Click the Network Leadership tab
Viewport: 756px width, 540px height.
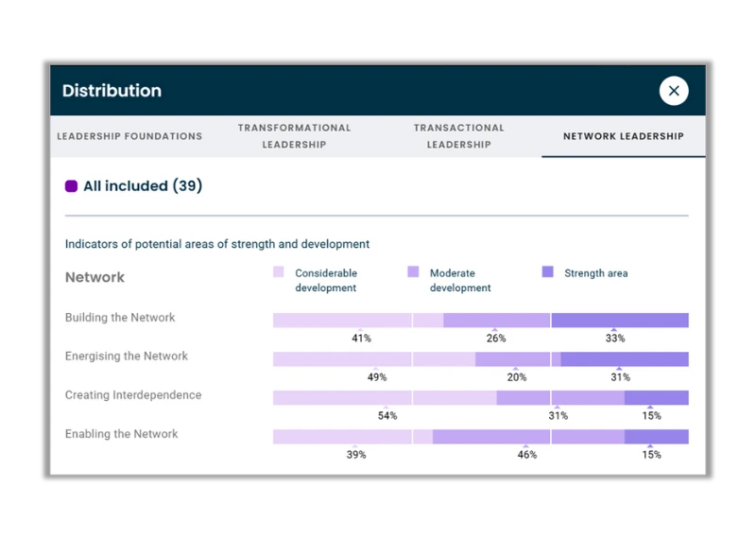click(623, 136)
